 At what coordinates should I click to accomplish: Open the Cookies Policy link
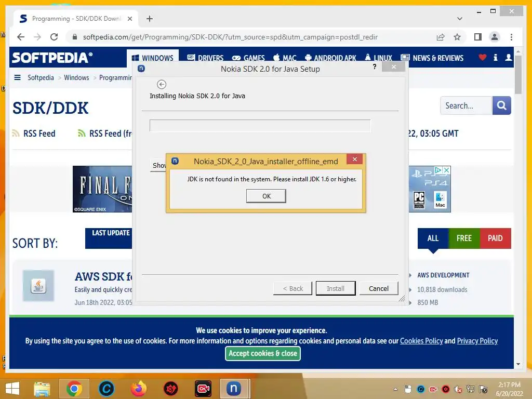click(x=421, y=341)
